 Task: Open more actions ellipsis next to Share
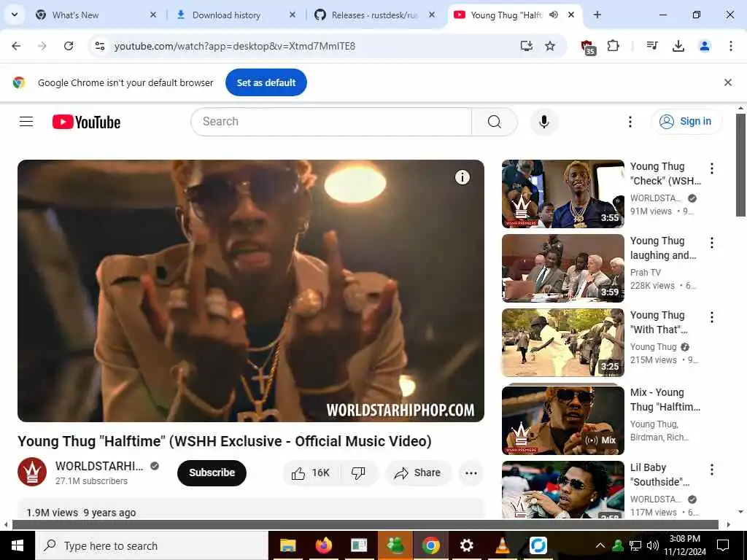(471, 472)
